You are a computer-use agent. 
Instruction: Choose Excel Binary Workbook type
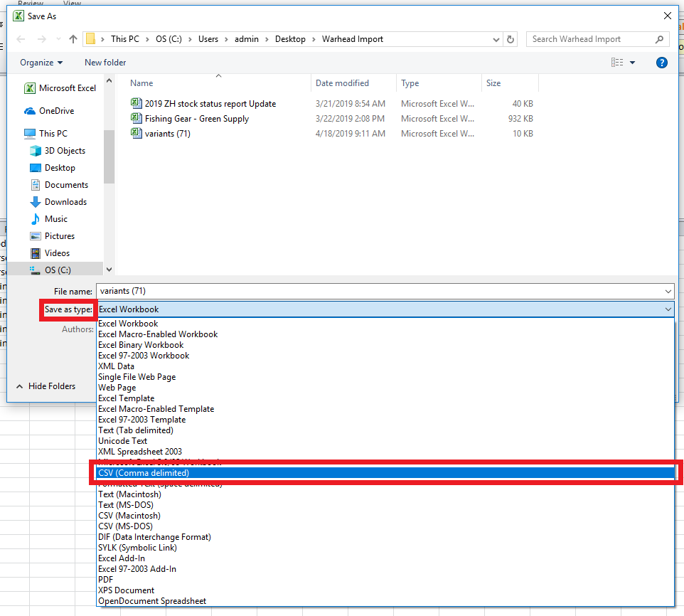385,345
